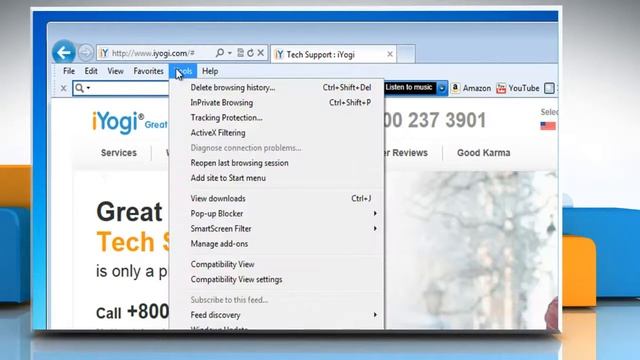This screenshot has width=640, height=360.
Task: Click the iYogi favicon on the tab
Action: pyautogui.click(x=279, y=54)
